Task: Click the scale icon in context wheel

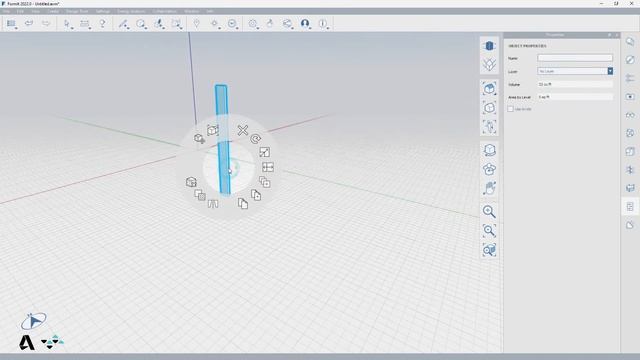Action: [264, 152]
